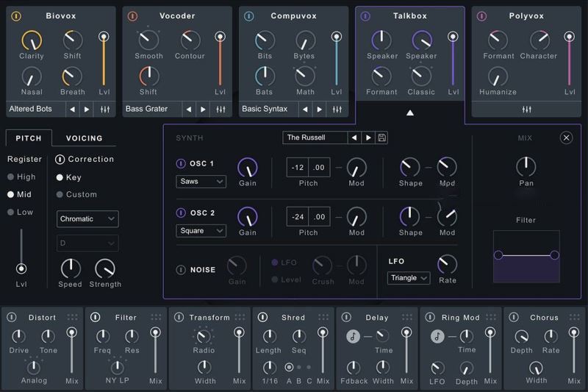Click the Pan knob in MIX section
Screen dimensions: 588x392
(x=526, y=166)
